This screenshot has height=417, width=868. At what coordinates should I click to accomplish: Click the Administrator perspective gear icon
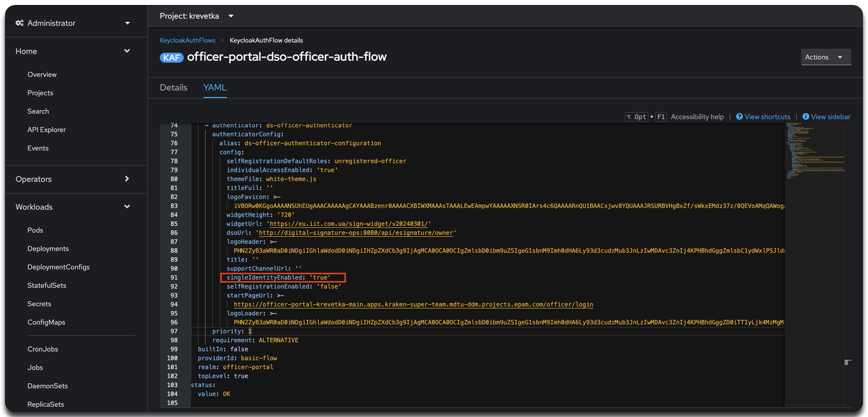[19, 23]
